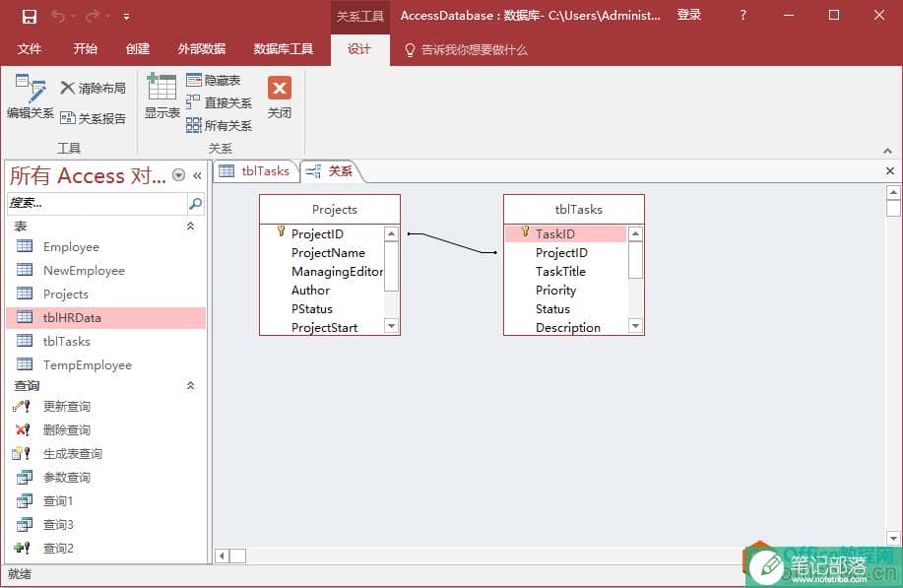
Task: Click 隐藏表 in the ribbon
Action: [x=214, y=80]
